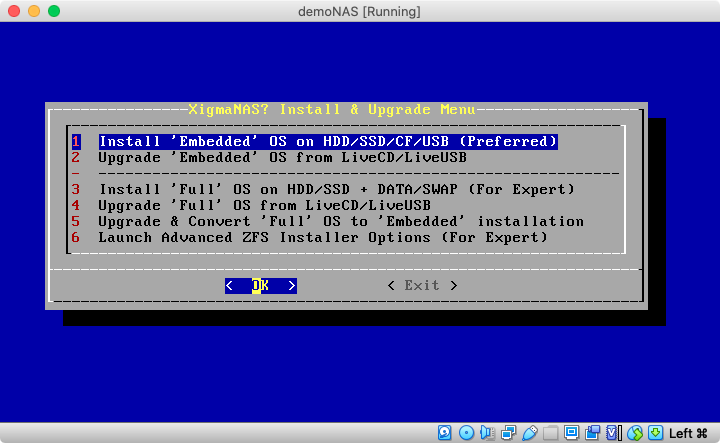Click the keyboard capture green arrow icon

pos(655,432)
